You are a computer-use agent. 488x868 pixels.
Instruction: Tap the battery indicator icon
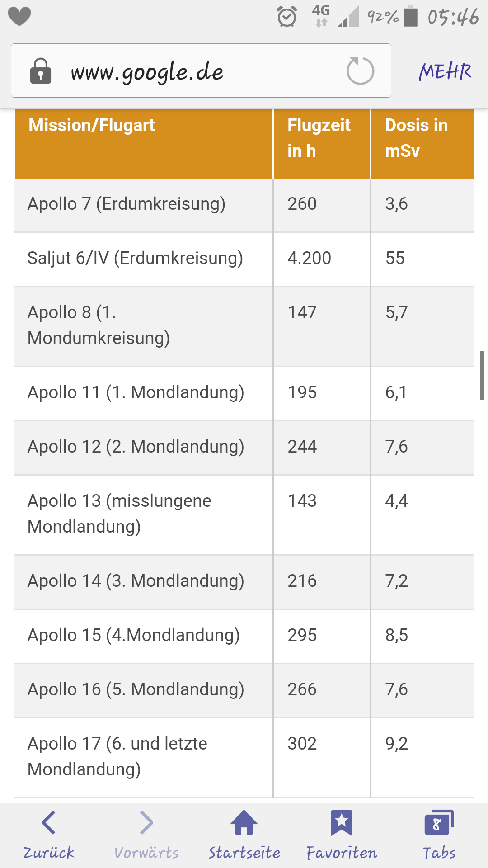[410, 17]
